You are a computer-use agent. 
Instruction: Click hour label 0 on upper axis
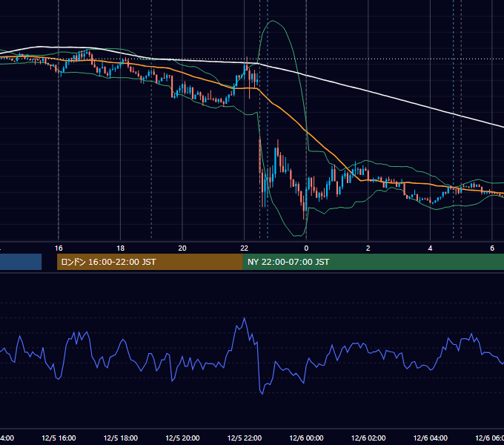tap(306, 248)
